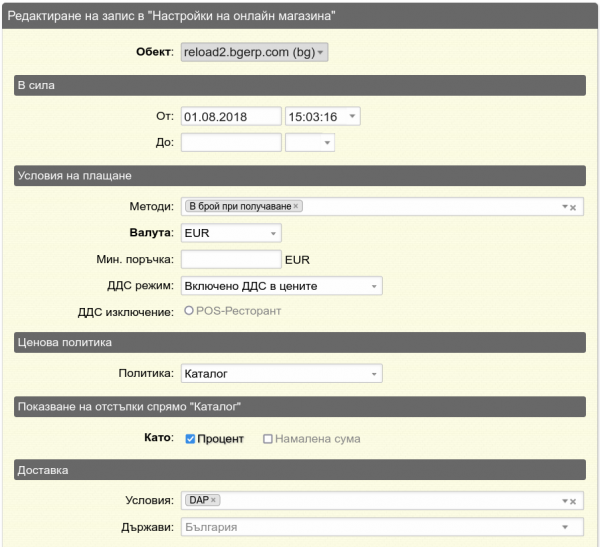Clear all delivery conditions with x icon

tap(573, 501)
